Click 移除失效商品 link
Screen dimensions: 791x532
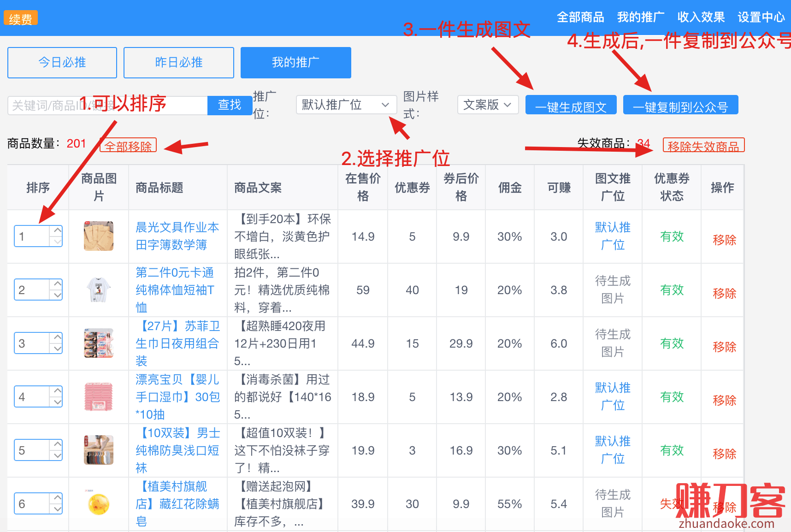(x=703, y=146)
